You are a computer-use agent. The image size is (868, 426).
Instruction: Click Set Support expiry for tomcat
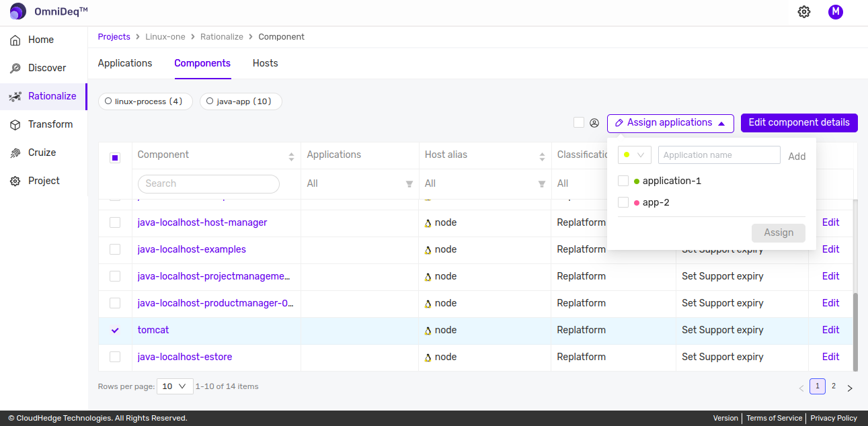coord(723,330)
